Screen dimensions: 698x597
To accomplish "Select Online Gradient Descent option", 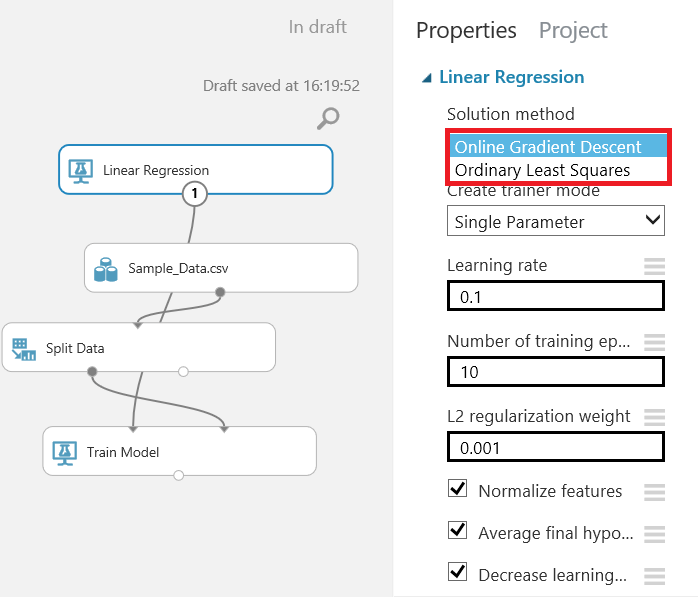I will point(558,146).
